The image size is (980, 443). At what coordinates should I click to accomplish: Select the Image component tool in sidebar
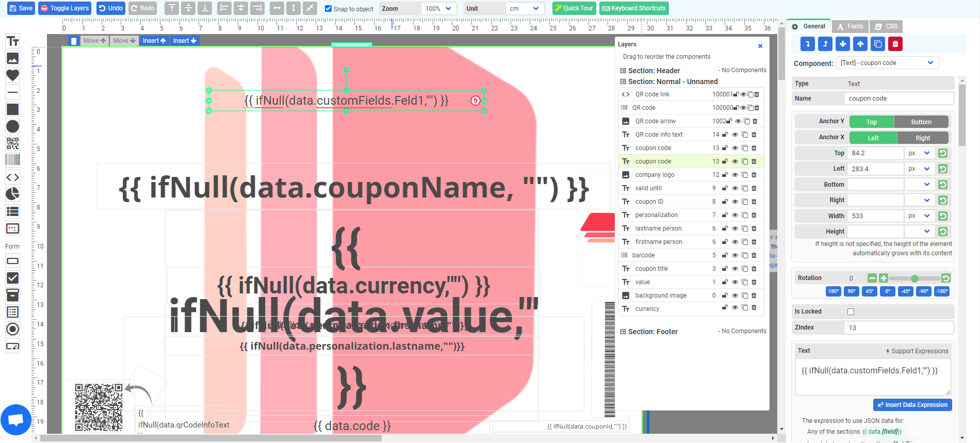click(12, 58)
